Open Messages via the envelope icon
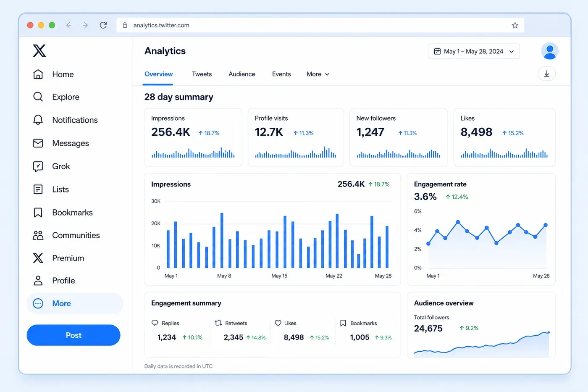The height and width of the screenshot is (392, 588). pyautogui.click(x=38, y=143)
